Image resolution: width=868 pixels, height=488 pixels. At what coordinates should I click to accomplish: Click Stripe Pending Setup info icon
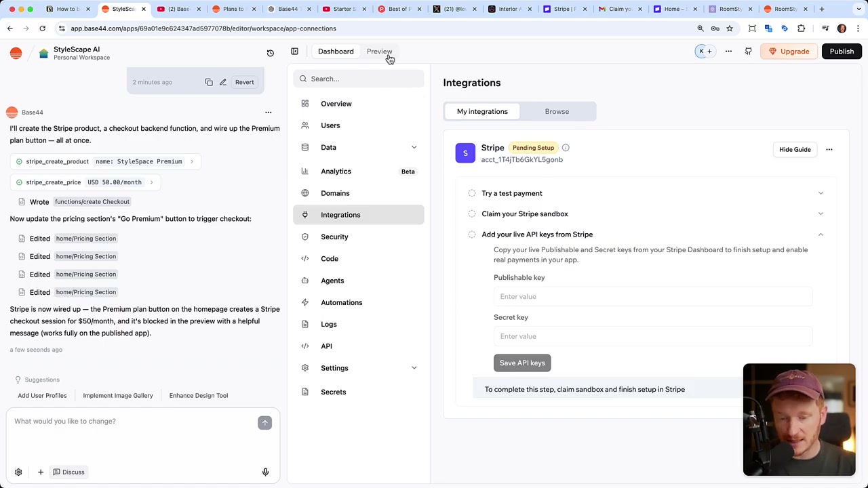pos(566,148)
